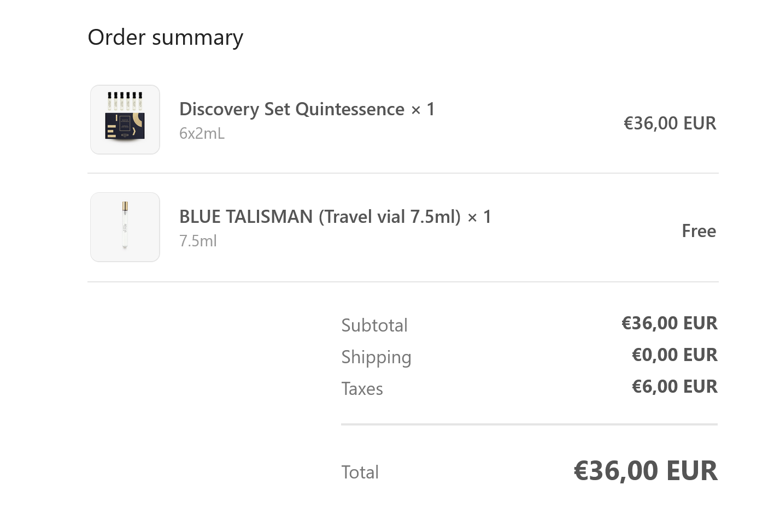Select the Taxes amount €6,00 EUR
Viewport: 780px width, 532px height.
tap(674, 387)
